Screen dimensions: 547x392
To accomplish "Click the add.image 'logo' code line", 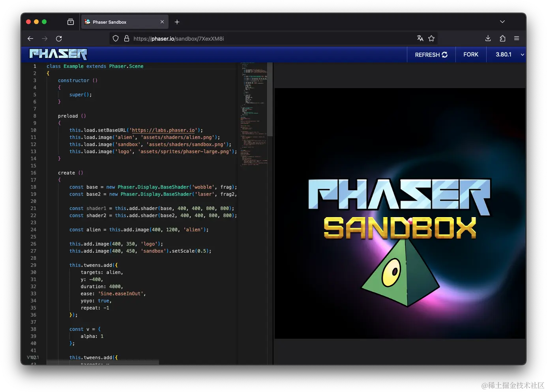I will (x=116, y=244).
